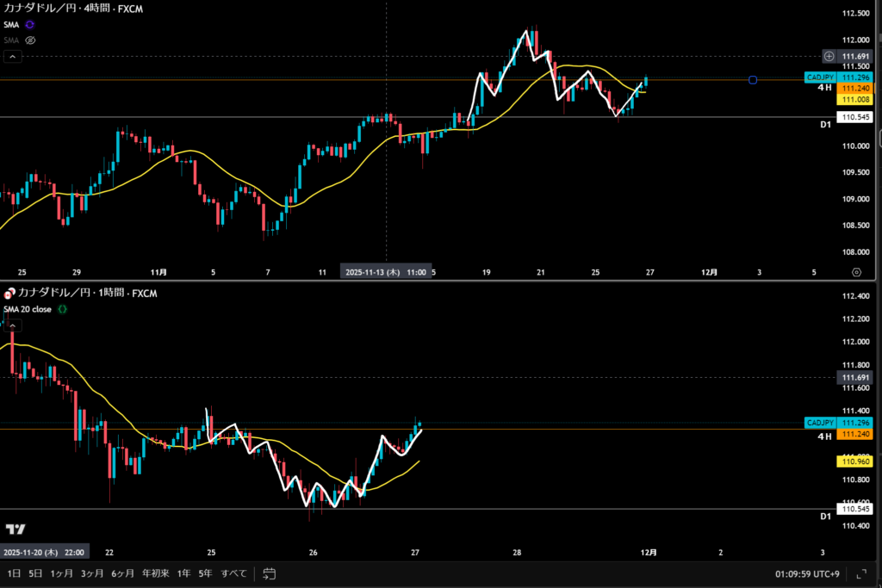The height and width of the screenshot is (588, 882).
Task: Open chart settings hexagon icon on time axis
Action: pyautogui.click(x=856, y=272)
